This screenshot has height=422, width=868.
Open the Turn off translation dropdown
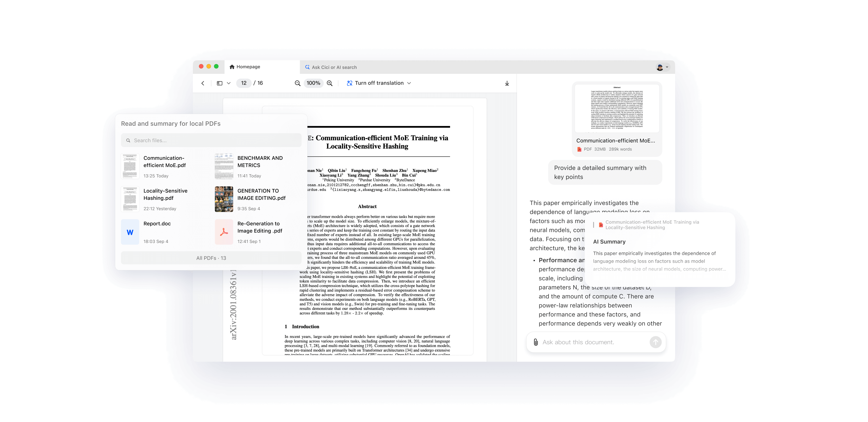[x=379, y=83]
